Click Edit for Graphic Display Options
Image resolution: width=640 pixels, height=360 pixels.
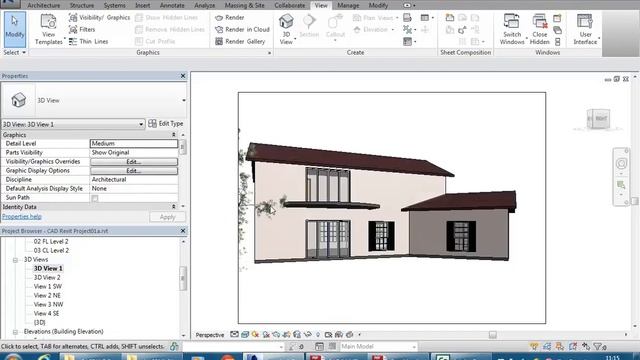[134, 171]
